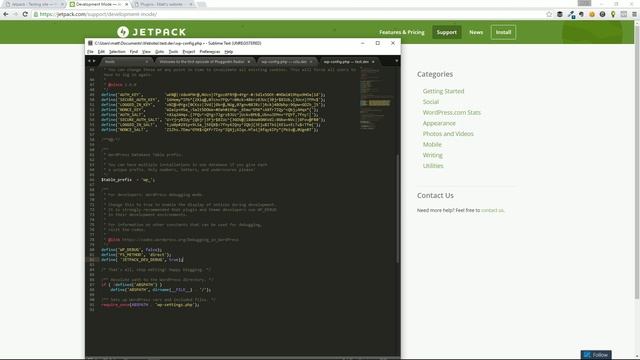Click the require_once wp-settings.php line
Viewport: 640px width, 360px height.
(150, 304)
